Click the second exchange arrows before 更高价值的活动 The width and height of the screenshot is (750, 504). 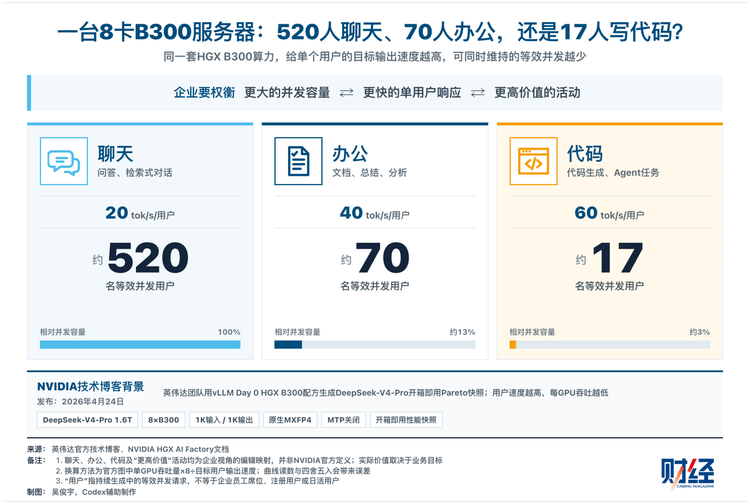(478, 92)
